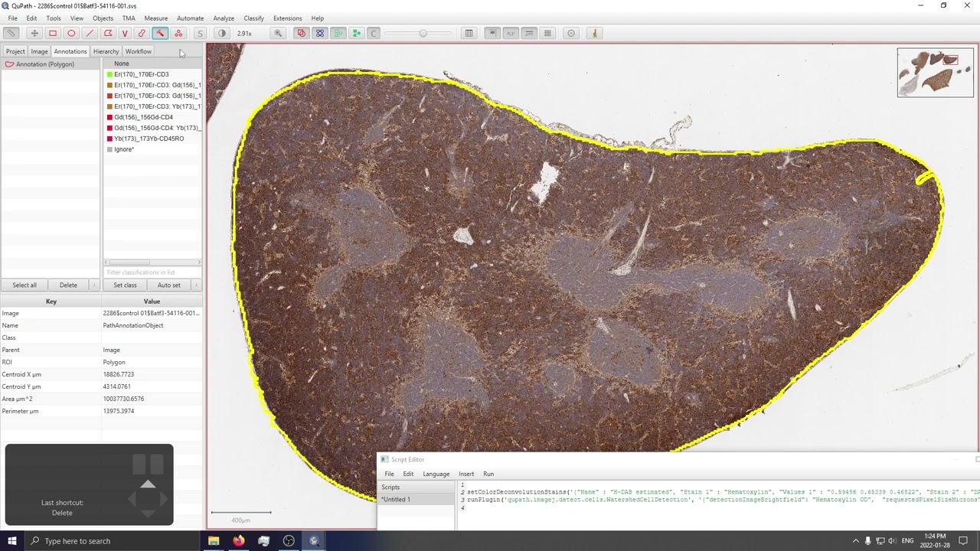This screenshot has width=980, height=551.
Task: Toggle slide overview display
Action: (493, 33)
